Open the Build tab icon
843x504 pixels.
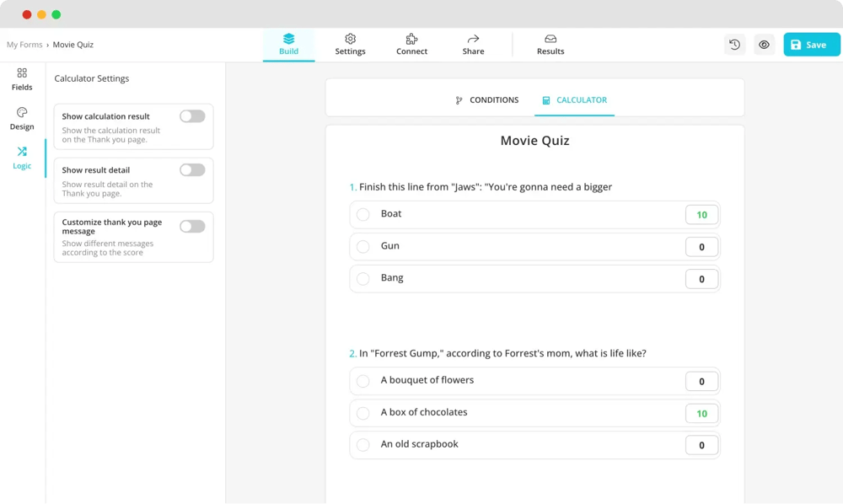(x=288, y=39)
